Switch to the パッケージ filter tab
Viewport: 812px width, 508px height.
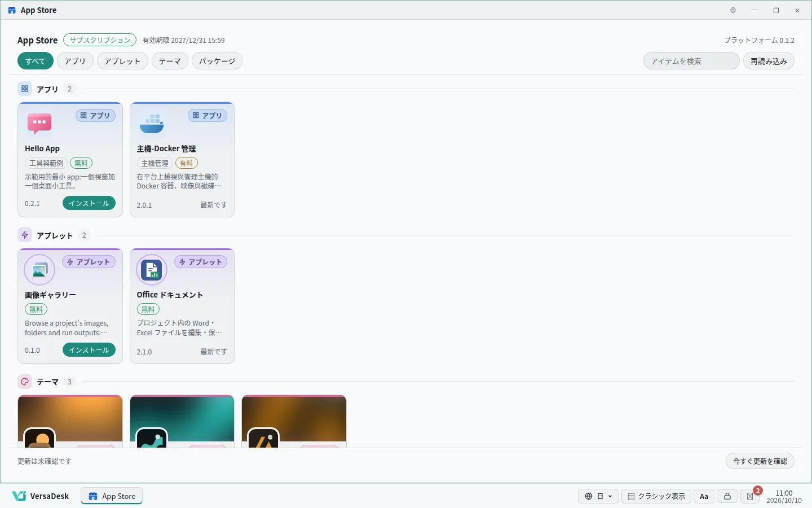217,61
